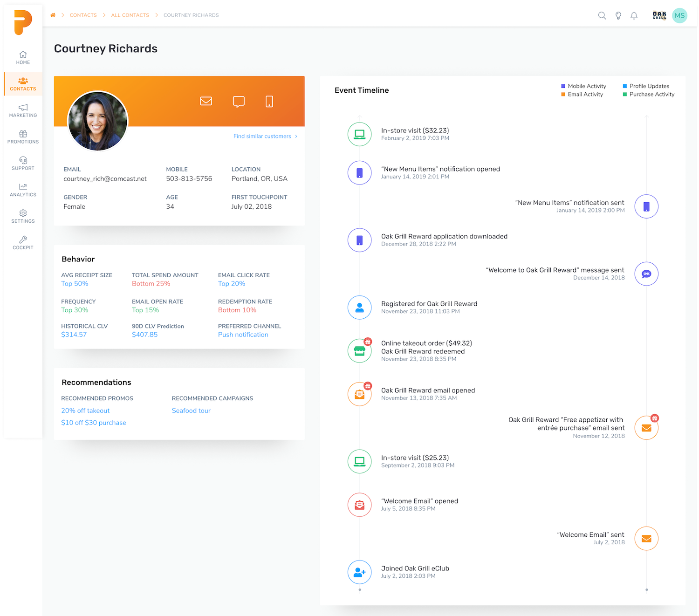The width and height of the screenshot is (699, 616).
Task: Click the Push notification preferred channel value
Action: 243,335
